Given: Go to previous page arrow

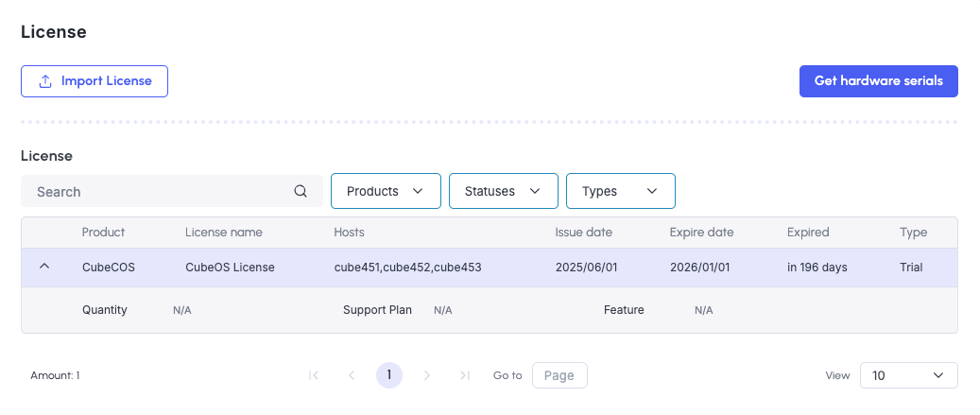Looking at the screenshot, I should coord(352,375).
